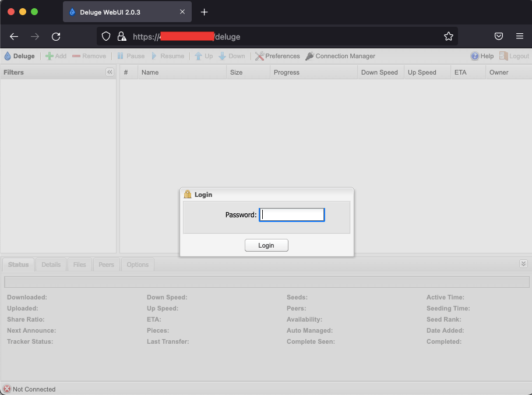Sort torrents by Owner column
The width and height of the screenshot is (532, 395).
[509, 72]
